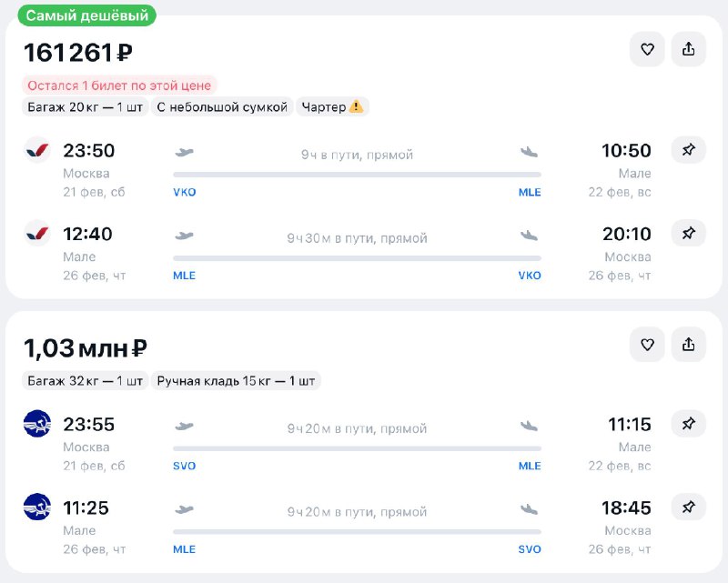This screenshot has width=728, height=583.
Task: Open the Багаж 20 кг baggage tag
Action: coord(85,107)
